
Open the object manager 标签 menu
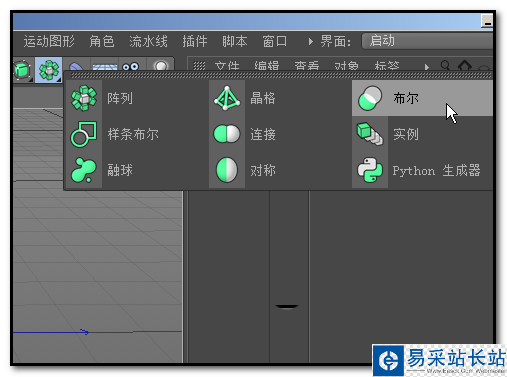(x=387, y=66)
